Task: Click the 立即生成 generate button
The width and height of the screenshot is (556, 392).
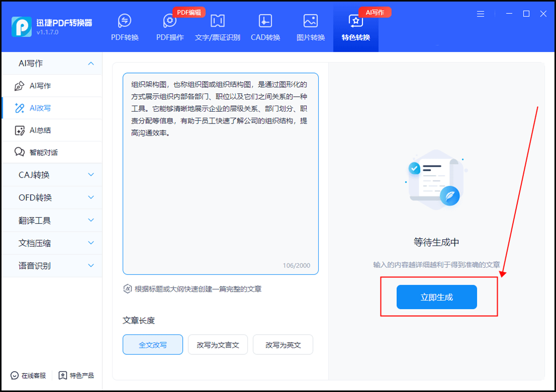Action: coord(435,297)
